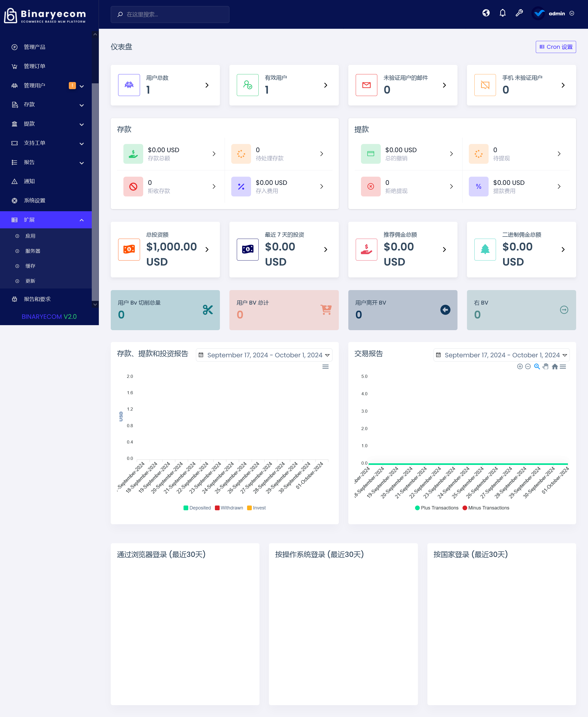Click the globe language icon in header
Image resolution: width=588 pixels, height=717 pixels.
486,13
